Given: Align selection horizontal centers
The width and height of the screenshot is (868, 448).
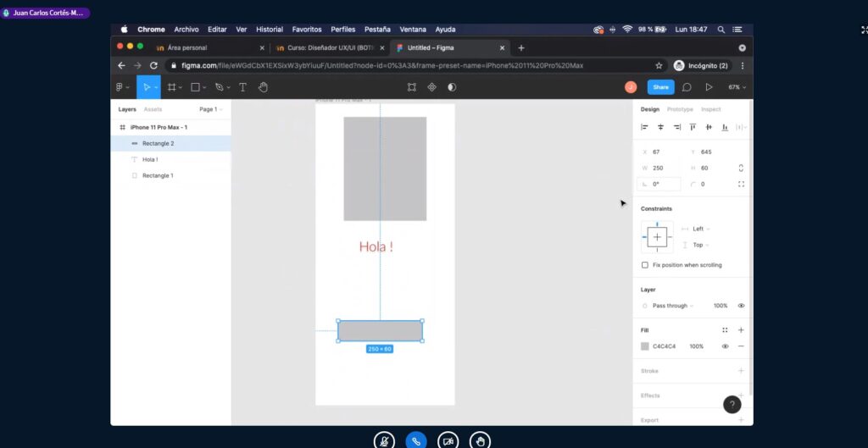Looking at the screenshot, I should [660, 127].
